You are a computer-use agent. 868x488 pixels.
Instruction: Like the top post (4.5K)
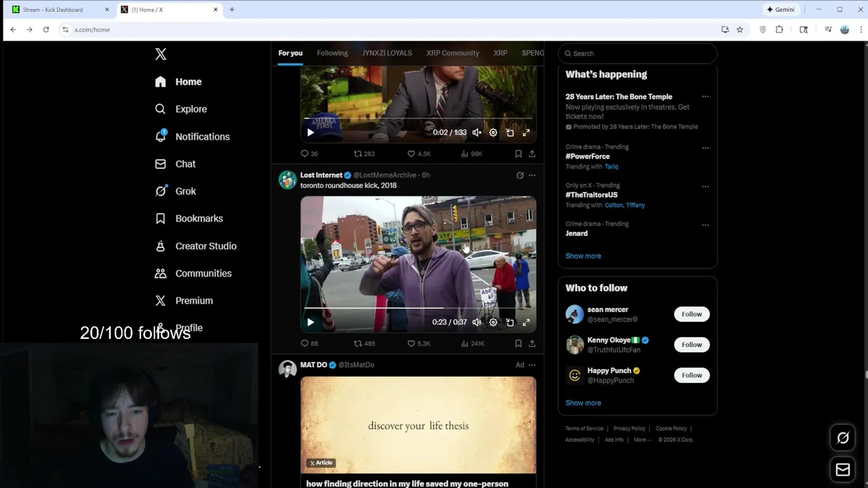click(418, 154)
